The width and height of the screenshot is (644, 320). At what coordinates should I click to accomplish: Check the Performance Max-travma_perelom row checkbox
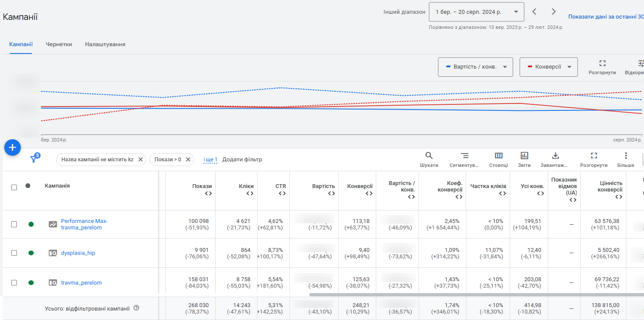coord(14,224)
